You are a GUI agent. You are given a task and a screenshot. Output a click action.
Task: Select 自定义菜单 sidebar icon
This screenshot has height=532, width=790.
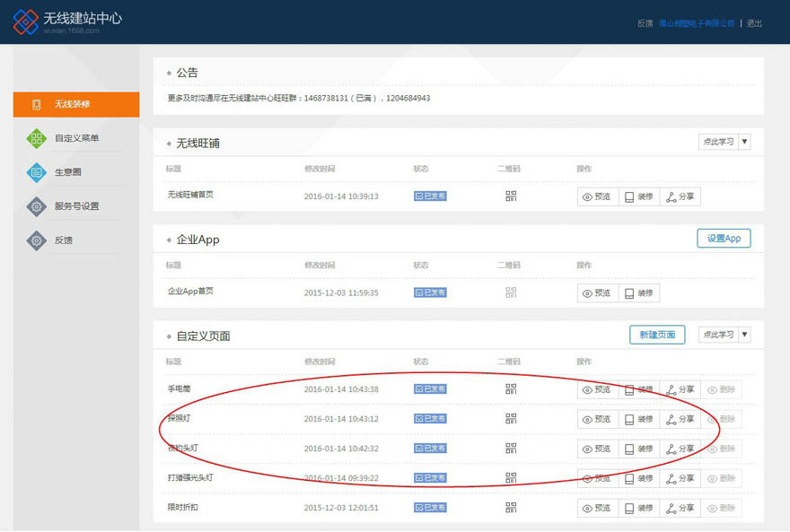click(36, 138)
